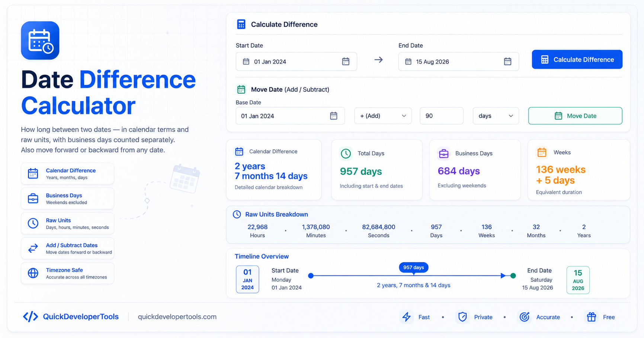Screen dimensions: 644x338
Task: Expand the days unit dropdown
Action: (x=496, y=116)
